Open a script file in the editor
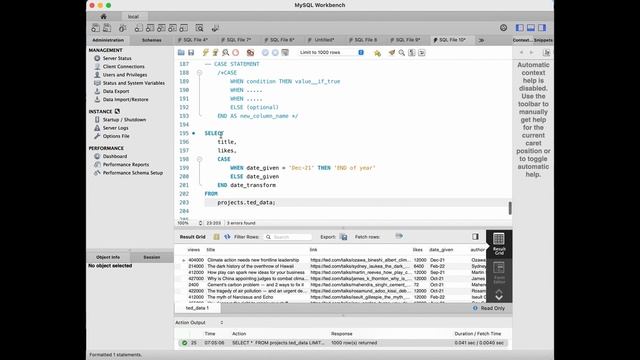Screen dimensions: 640x360 pyautogui.click(x=181, y=53)
